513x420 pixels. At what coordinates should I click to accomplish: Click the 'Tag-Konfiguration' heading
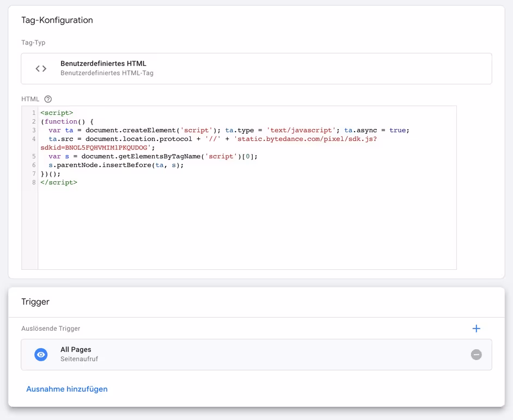(x=57, y=20)
